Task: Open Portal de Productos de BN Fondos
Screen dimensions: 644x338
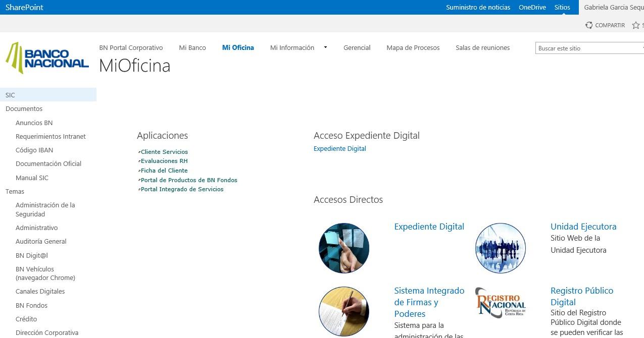Action: [x=189, y=180]
